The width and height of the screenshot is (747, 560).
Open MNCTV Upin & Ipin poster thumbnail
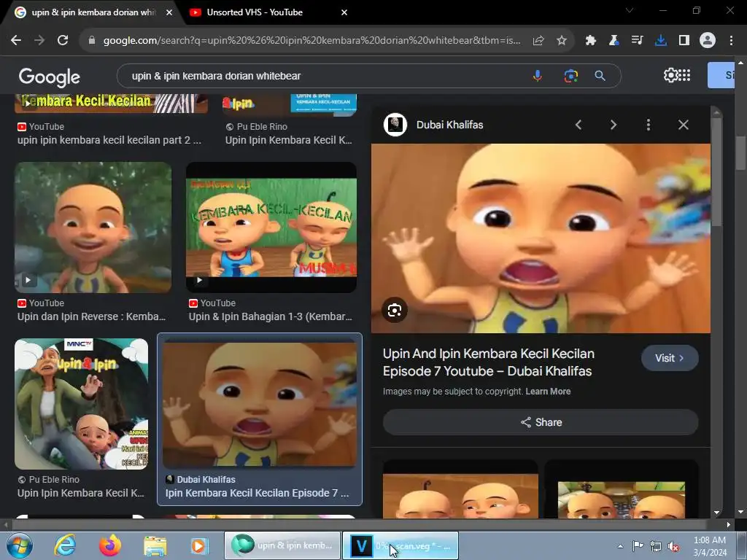(82, 404)
